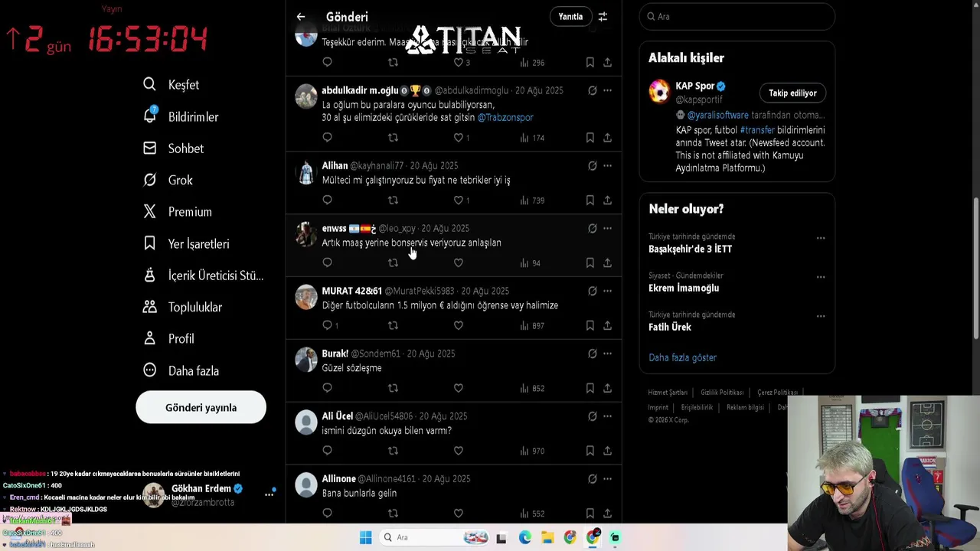Share MURAT 42&61's post
Screen dimensions: 980x551
point(607,325)
